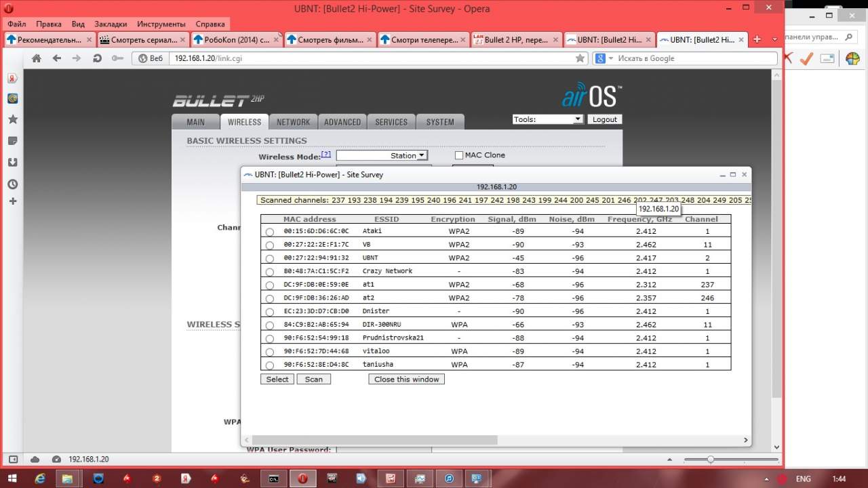Reload the current page
868x488 pixels.
[x=97, y=58]
